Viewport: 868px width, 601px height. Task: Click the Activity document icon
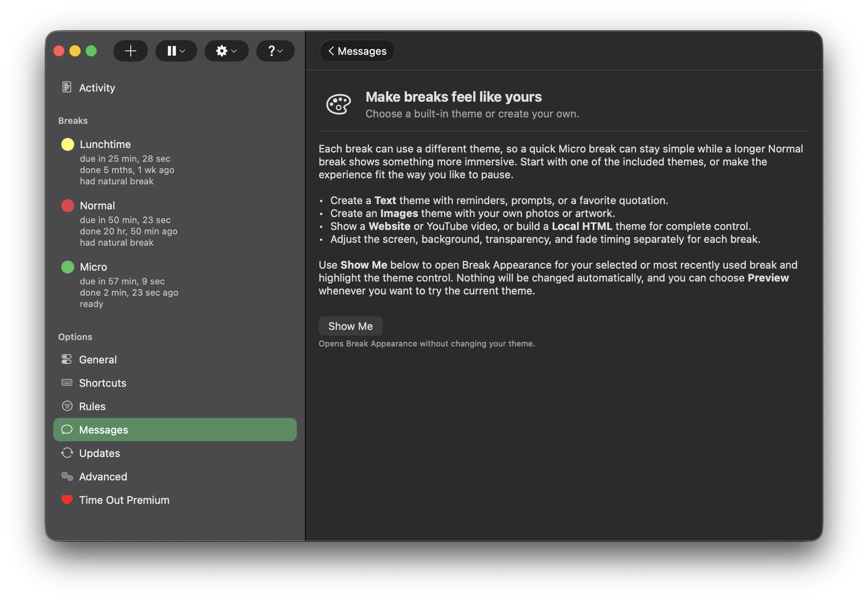(67, 87)
